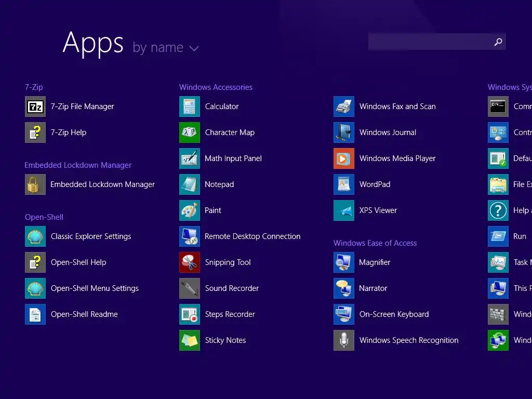
Task: Open Sound Recorder microphone icon
Action: [190, 288]
